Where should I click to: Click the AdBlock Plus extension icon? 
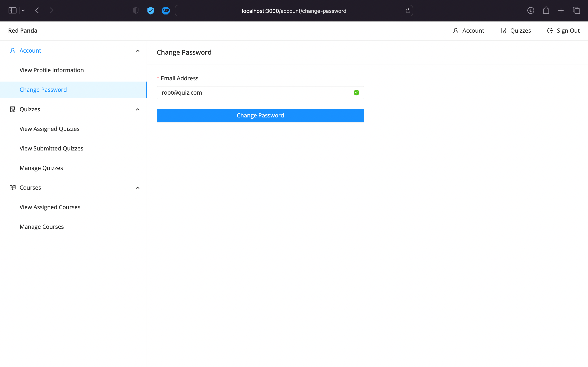click(165, 10)
